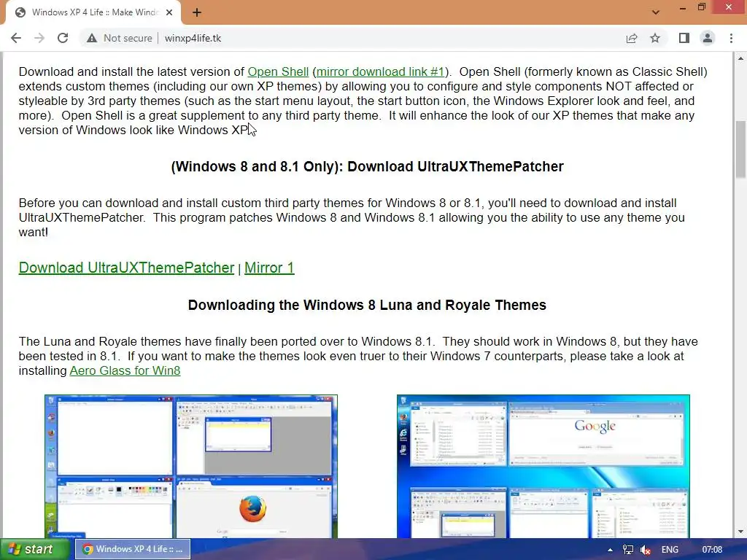Show hidden tray icons arrow

click(610, 550)
